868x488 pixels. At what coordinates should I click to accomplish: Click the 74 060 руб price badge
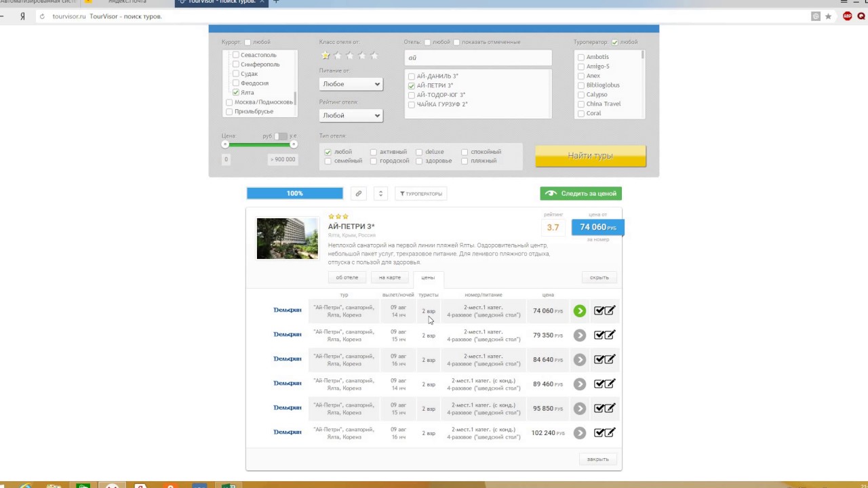pyautogui.click(x=597, y=227)
